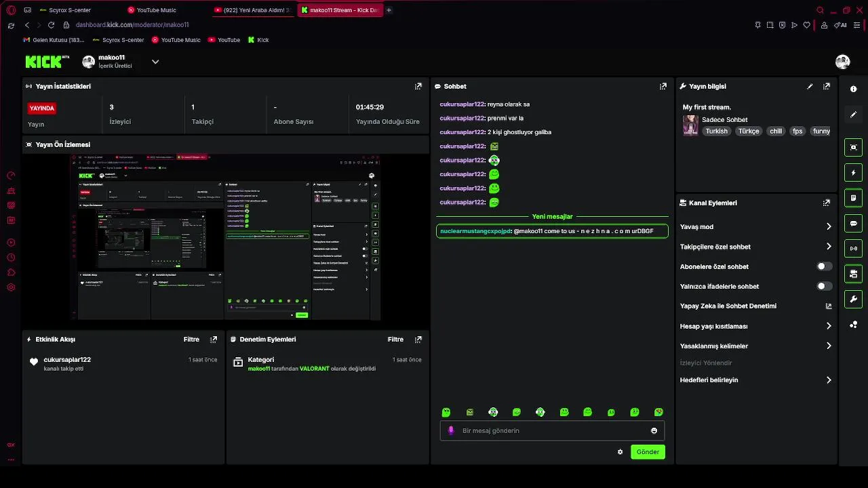Click the pencil edit icon in right sidebar
Image resolution: width=868 pixels, height=488 pixels.
pos(853,115)
